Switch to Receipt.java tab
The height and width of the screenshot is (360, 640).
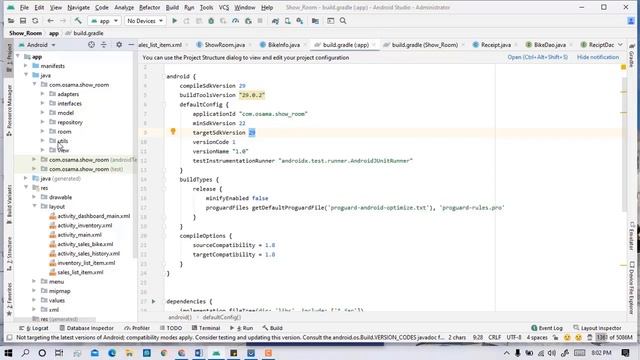coord(492,45)
